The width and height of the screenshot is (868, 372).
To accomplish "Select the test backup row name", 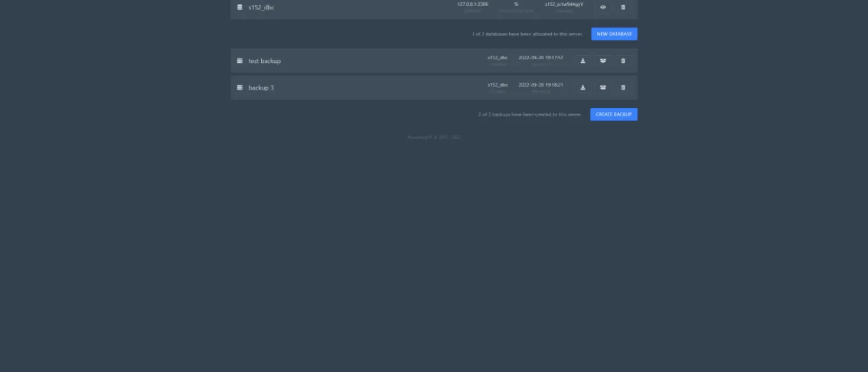I will (x=265, y=61).
